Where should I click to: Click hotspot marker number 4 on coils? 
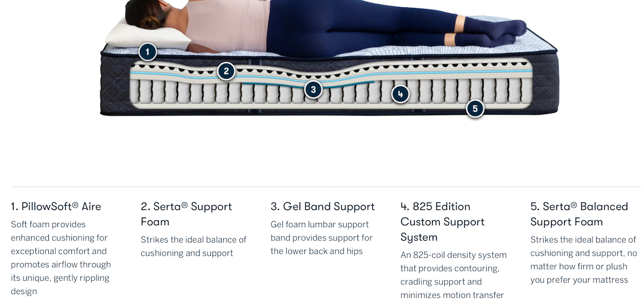(x=400, y=94)
